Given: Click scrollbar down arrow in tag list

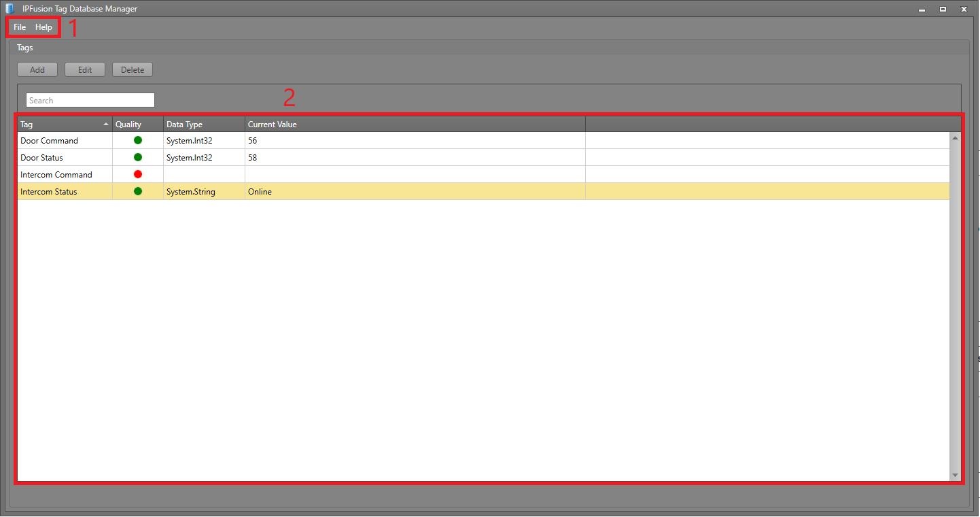Looking at the screenshot, I should click(955, 475).
